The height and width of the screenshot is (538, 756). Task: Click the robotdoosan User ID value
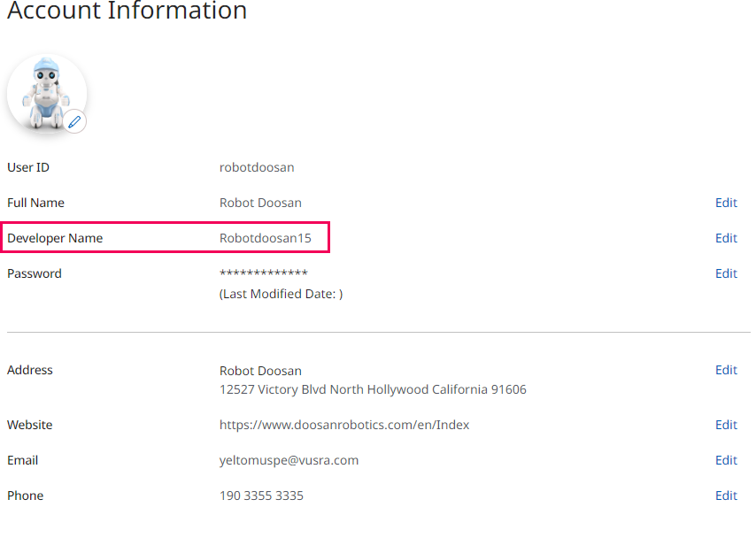coord(257,167)
